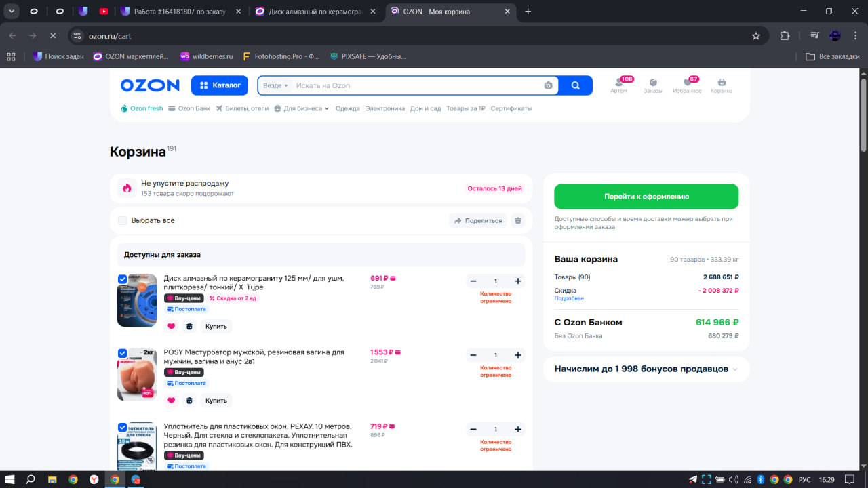The image size is (868, 488).
Task: Open the Подробнее discount details link
Action: 569,298
